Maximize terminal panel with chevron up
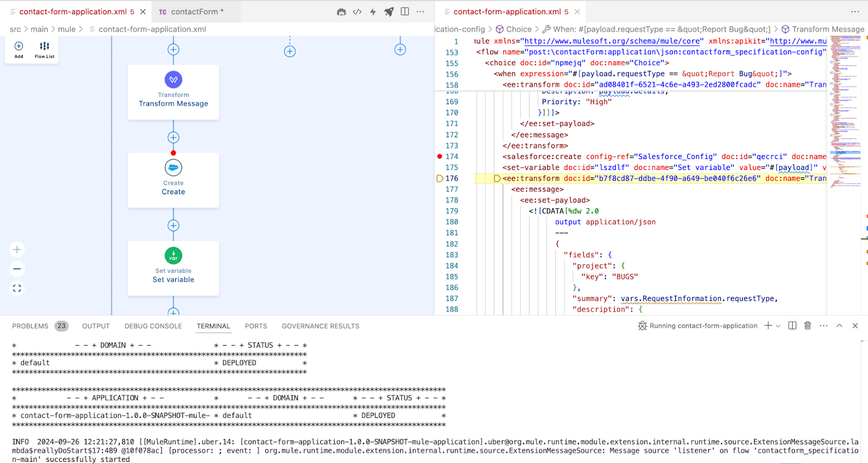The width and height of the screenshot is (868, 464). (x=839, y=326)
